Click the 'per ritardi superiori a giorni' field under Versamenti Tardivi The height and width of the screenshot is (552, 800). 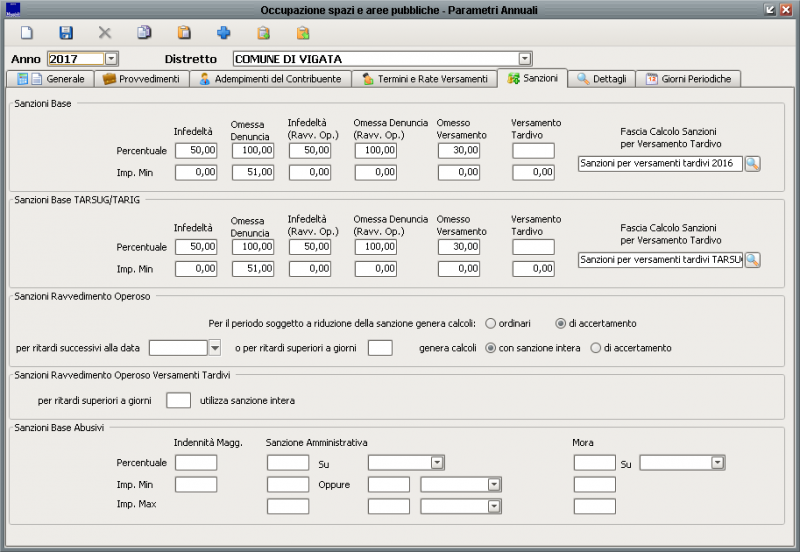tap(178, 401)
